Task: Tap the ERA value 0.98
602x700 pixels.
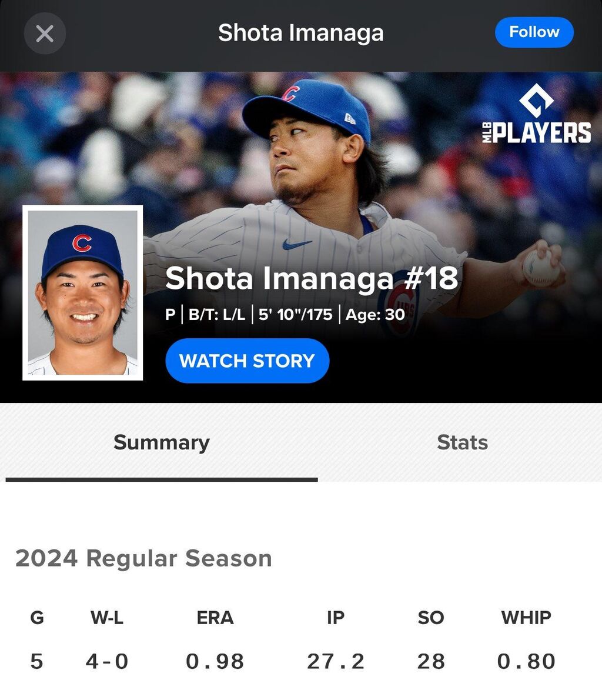Action: click(x=215, y=661)
